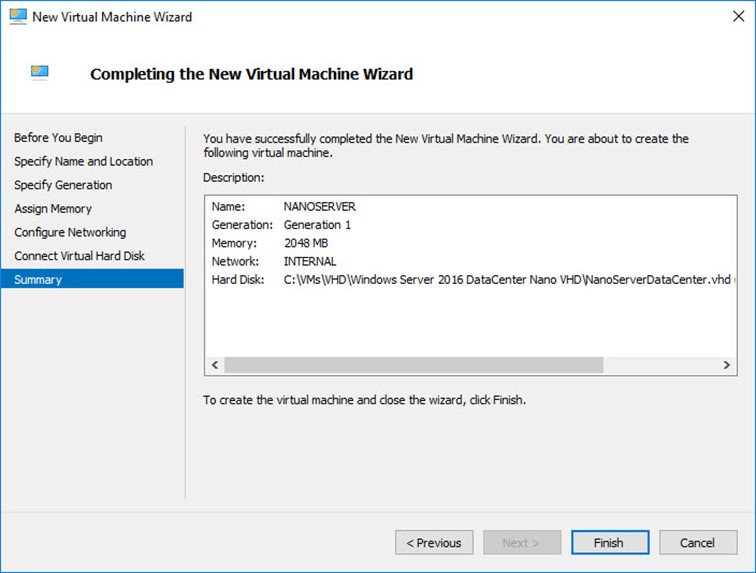
Task: Jump to the Assign Memory step
Action: 53,209
